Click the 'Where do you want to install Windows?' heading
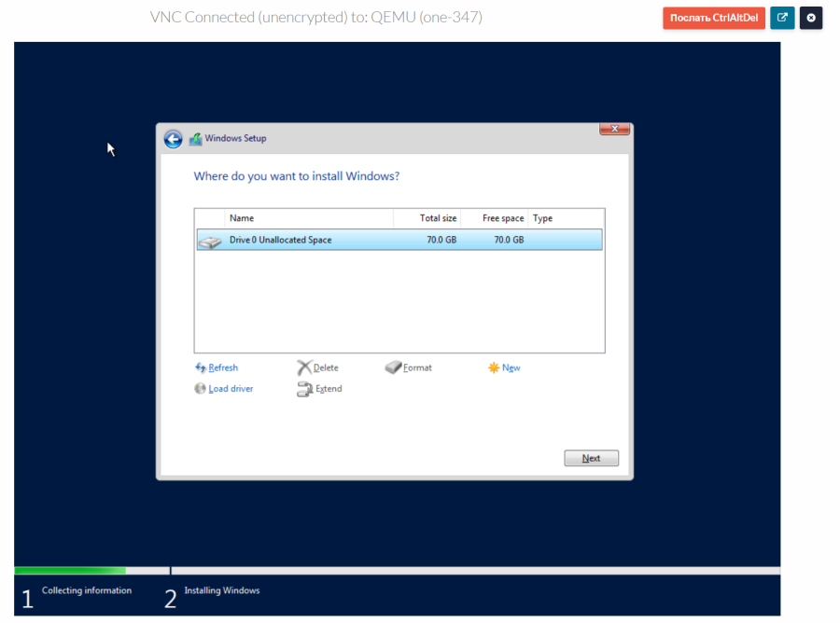The width and height of the screenshot is (840, 623). pyautogui.click(x=296, y=176)
